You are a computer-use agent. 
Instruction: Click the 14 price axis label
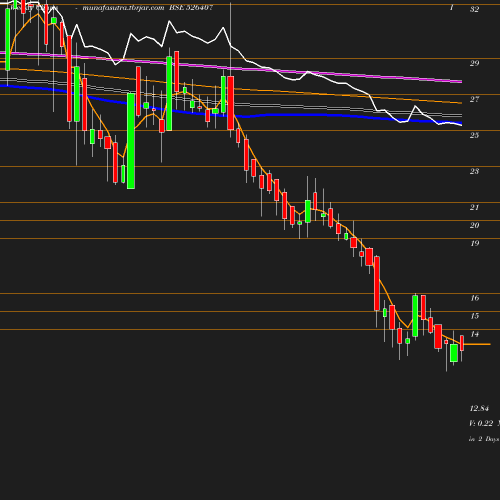[x=474, y=334]
